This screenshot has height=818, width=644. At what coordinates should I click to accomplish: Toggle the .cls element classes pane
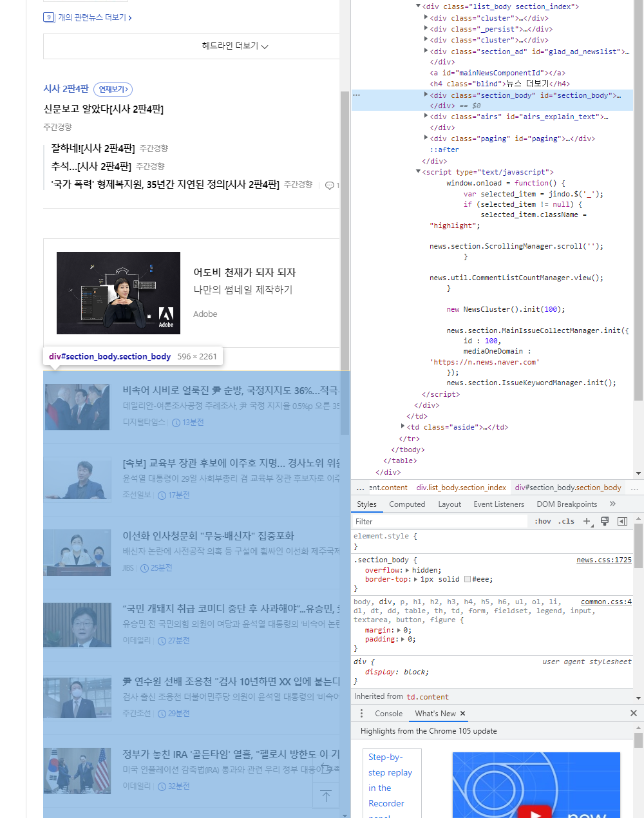[566, 522]
